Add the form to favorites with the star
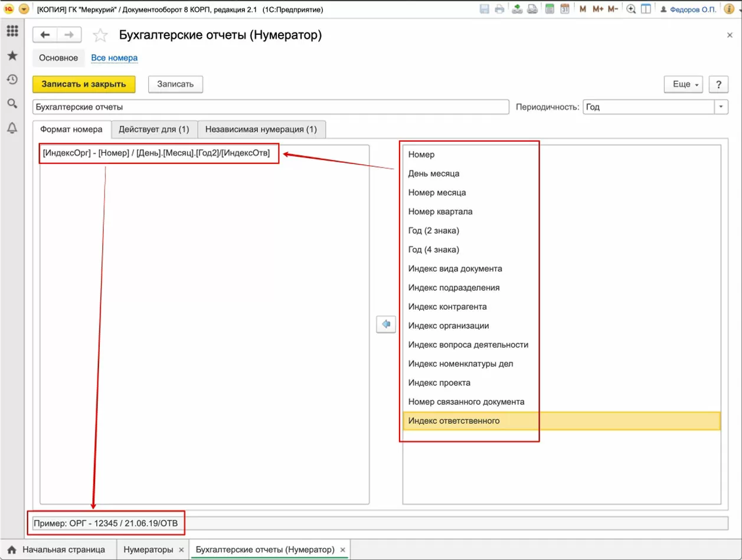Image resolution: width=742 pixels, height=560 pixels. point(101,35)
